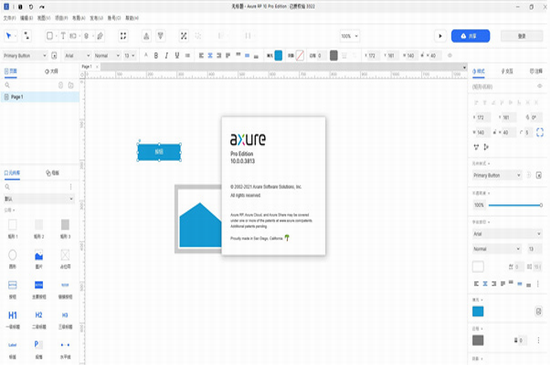Toggle italic formatting in the style toolbar
The image size is (550, 365).
pyautogui.click(x=167, y=55)
